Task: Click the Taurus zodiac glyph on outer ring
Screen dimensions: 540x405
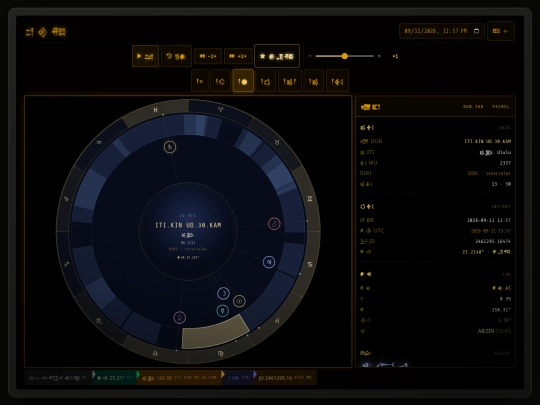Action: pos(277,142)
